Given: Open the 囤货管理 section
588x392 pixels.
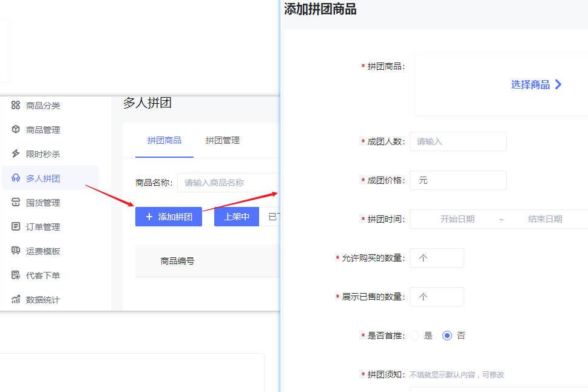Looking at the screenshot, I should point(15,202).
